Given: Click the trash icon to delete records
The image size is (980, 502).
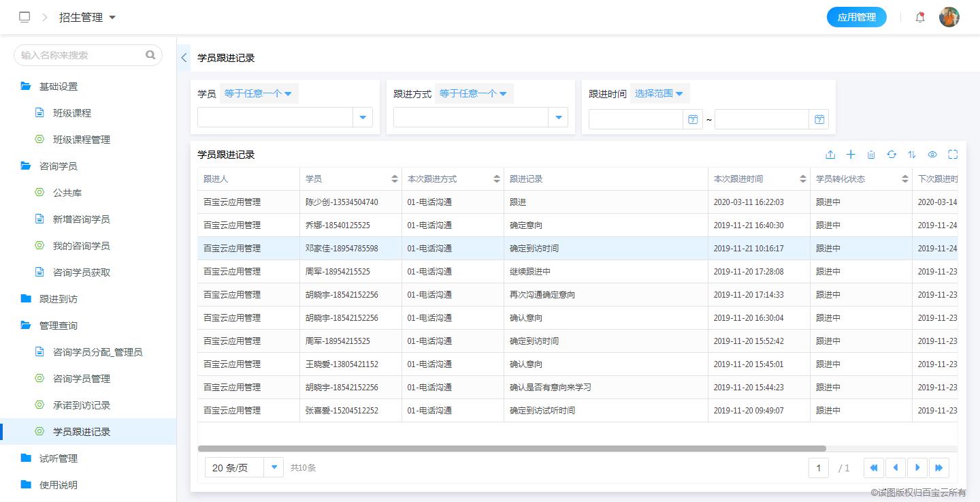Looking at the screenshot, I should 871,155.
